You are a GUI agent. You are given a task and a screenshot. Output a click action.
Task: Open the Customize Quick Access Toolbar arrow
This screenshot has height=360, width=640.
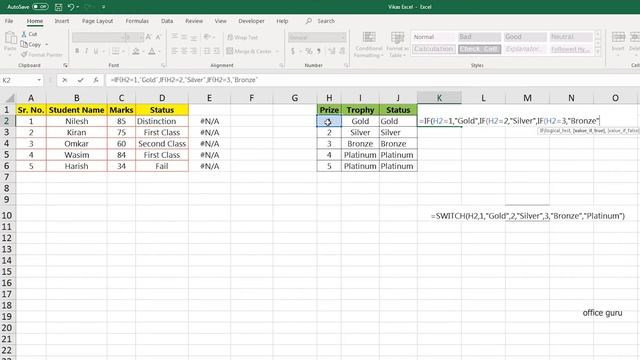click(103, 7)
